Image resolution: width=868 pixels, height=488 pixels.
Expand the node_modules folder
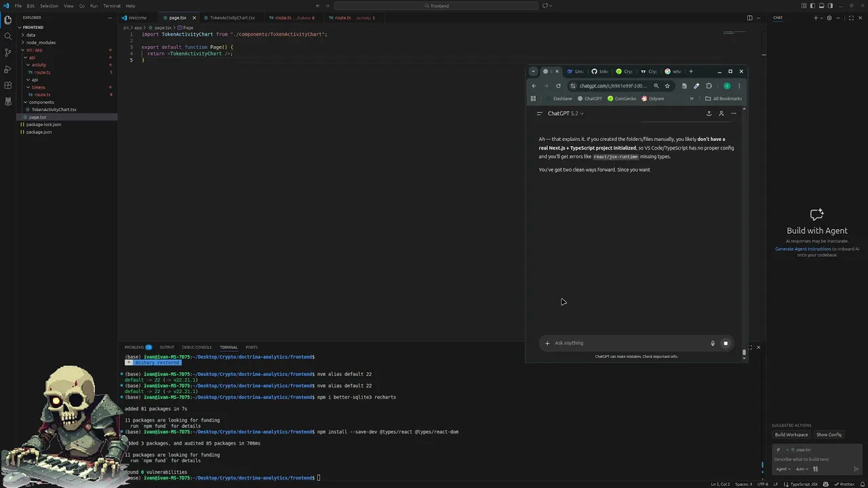pyautogui.click(x=41, y=42)
